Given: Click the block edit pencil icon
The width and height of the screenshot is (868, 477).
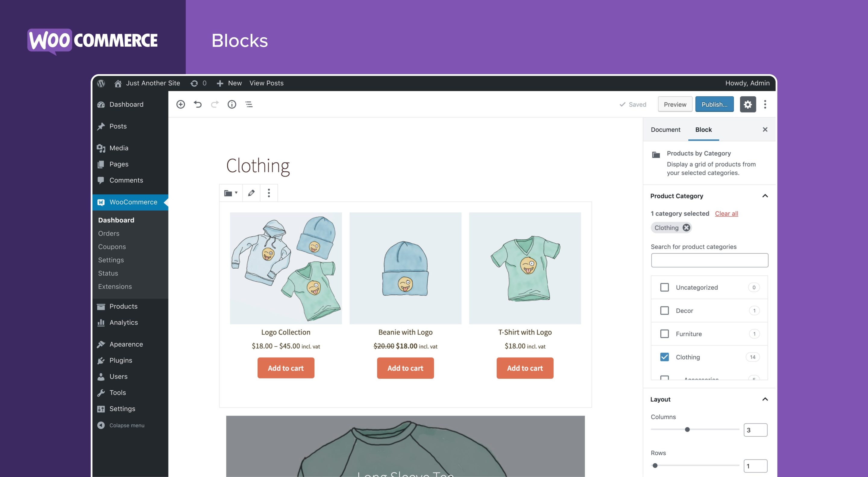Looking at the screenshot, I should pos(251,193).
